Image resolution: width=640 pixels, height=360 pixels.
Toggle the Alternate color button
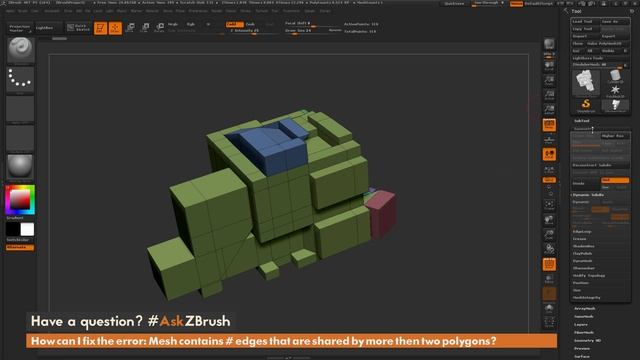[x=20, y=247]
